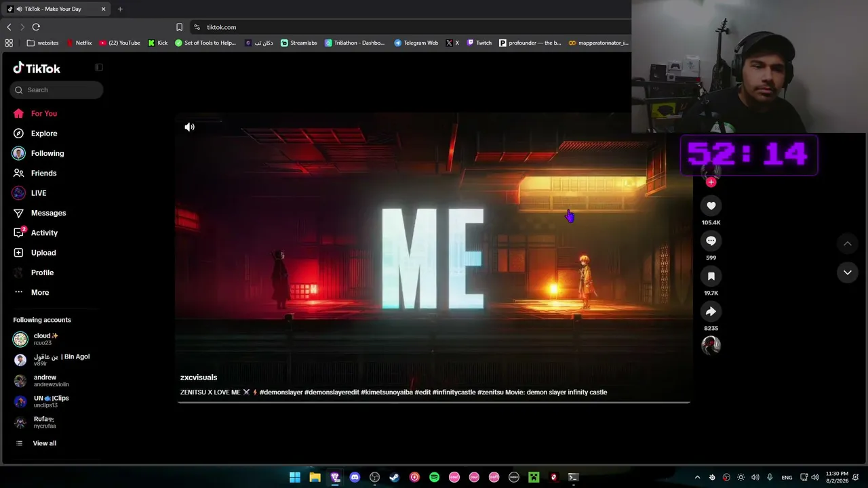The width and height of the screenshot is (868, 488).
Task: Expand View all following accounts
Action: tap(36, 443)
